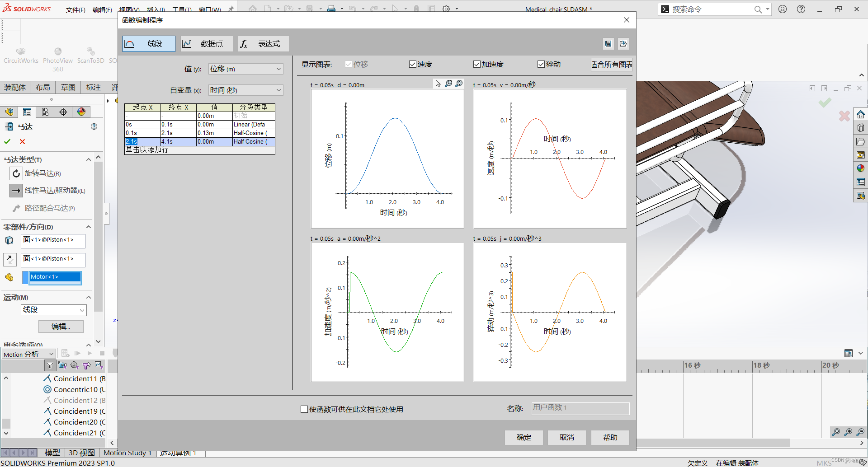This screenshot has height=467, width=868.
Task: Open the 装配体 ribbon tab
Action: coord(15,87)
